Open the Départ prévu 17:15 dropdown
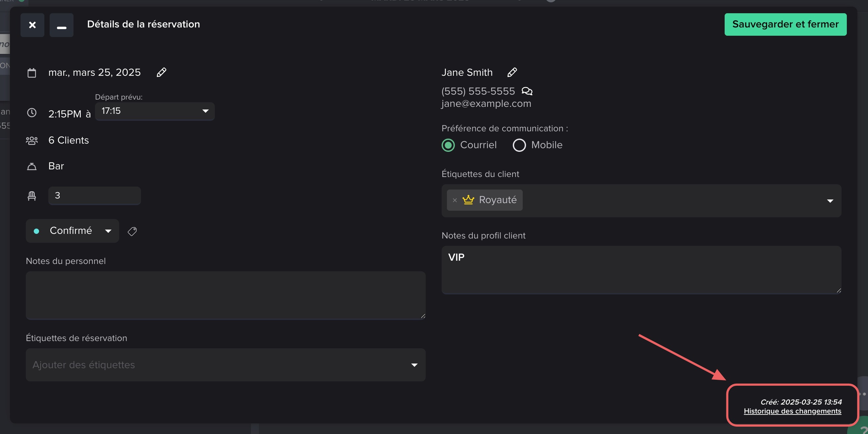This screenshot has height=434, width=868. pyautogui.click(x=155, y=111)
